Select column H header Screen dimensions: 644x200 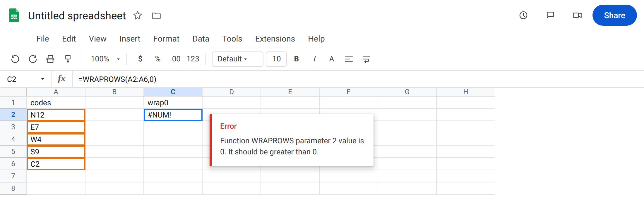[466, 92]
